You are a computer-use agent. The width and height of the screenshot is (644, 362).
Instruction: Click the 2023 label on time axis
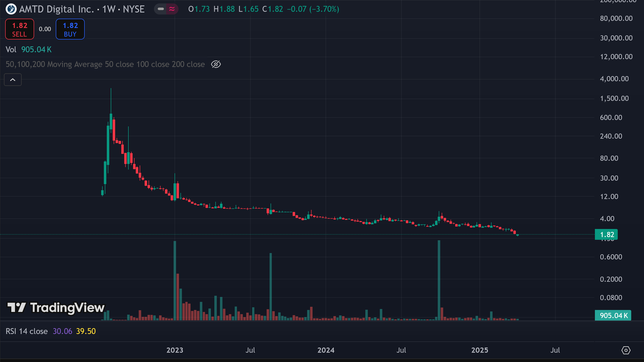click(175, 350)
